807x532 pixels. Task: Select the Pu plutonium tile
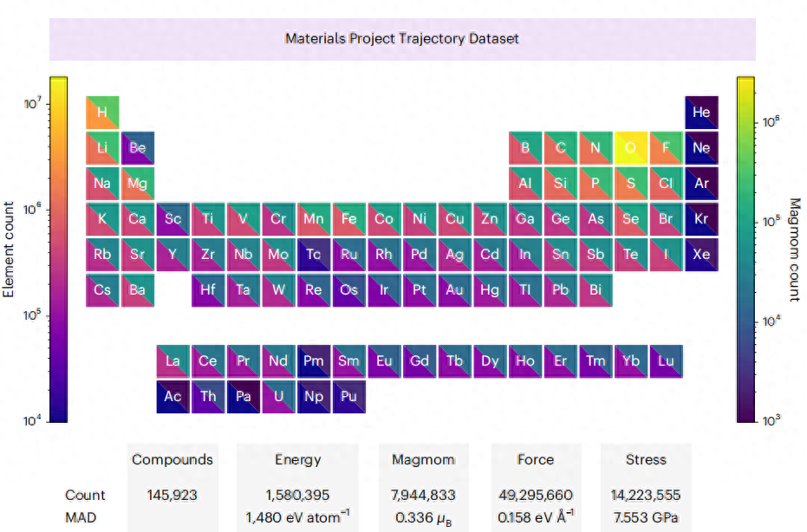[x=349, y=397]
